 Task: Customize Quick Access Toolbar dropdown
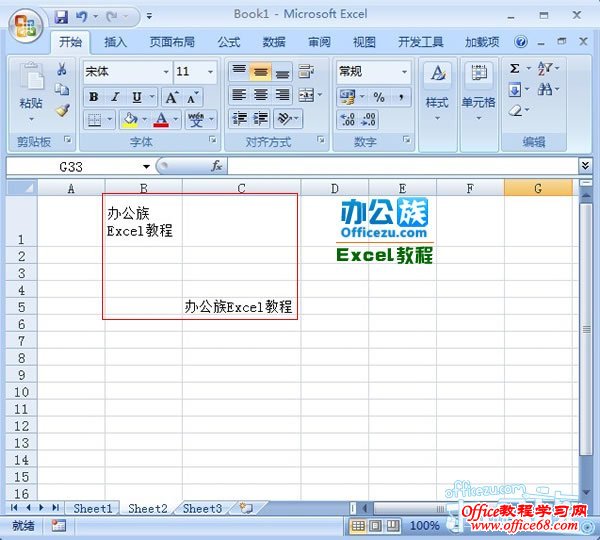pos(149,16)
